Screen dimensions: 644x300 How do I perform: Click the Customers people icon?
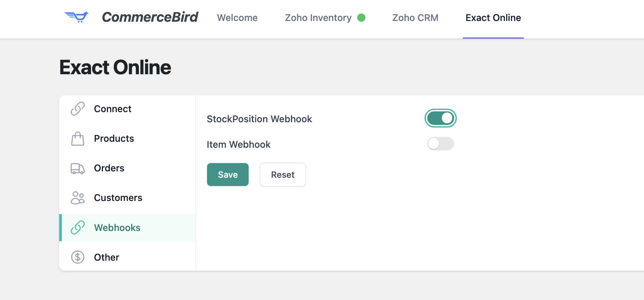[78, 198]
